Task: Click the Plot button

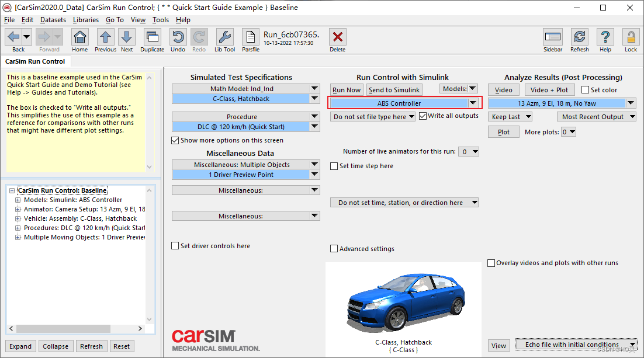Action: pyautogui.click(x=504, y=132)
